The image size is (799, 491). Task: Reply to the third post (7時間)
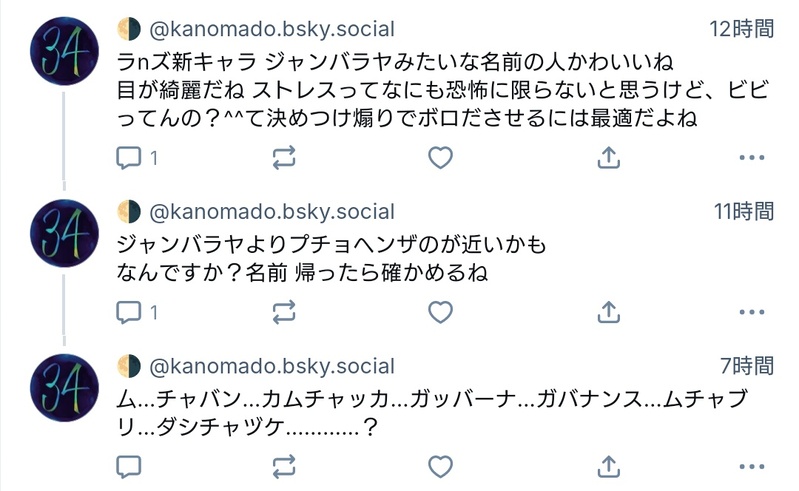pyautogui.click(x=129, y=465)
